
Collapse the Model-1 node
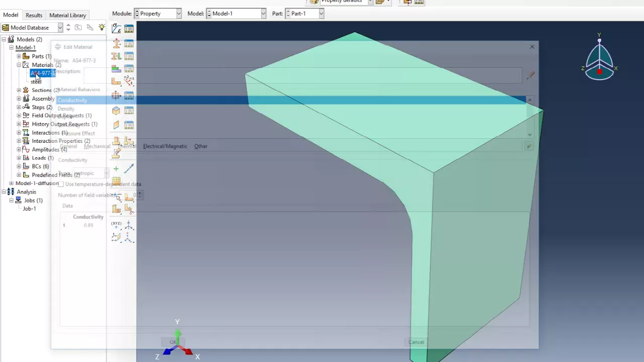pyautogui.click(x=11, y=48)
